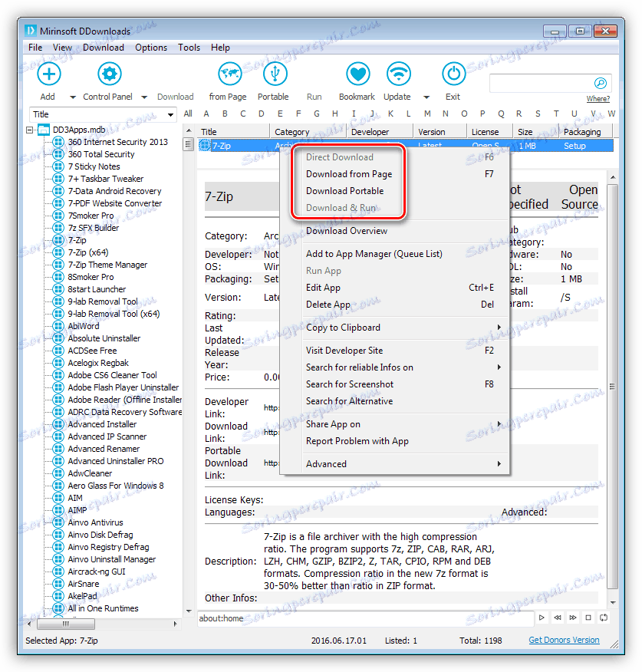Choose Search for Screenshot entry

394,384
